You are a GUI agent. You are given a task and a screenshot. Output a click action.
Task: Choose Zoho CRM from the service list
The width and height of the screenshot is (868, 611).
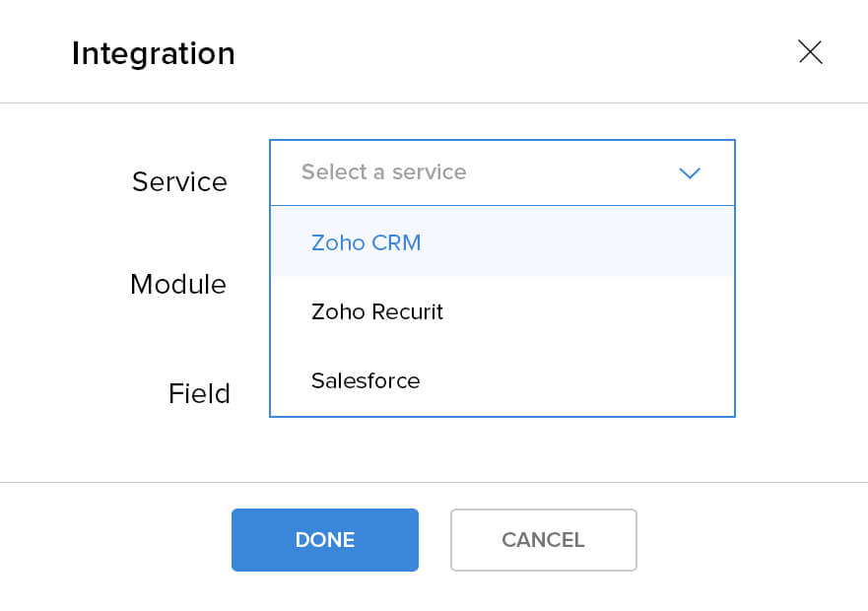click(366, 242)
